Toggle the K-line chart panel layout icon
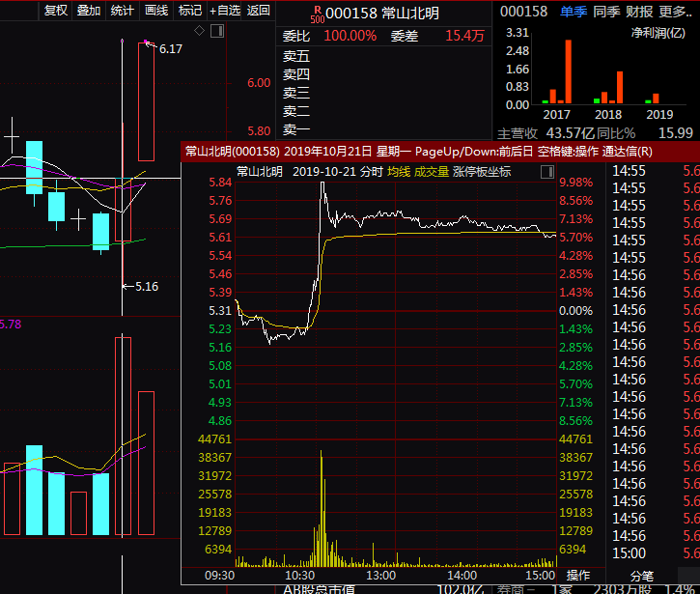The width and height of the screenshot is (700, 594). tap(217, 31)
